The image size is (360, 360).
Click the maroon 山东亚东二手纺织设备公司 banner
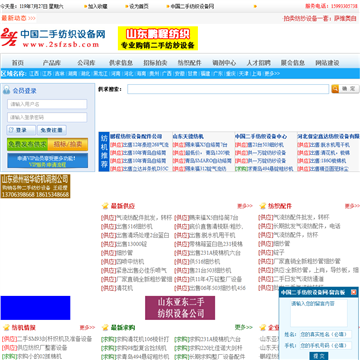pyautogui.click(x=180, y=308)
